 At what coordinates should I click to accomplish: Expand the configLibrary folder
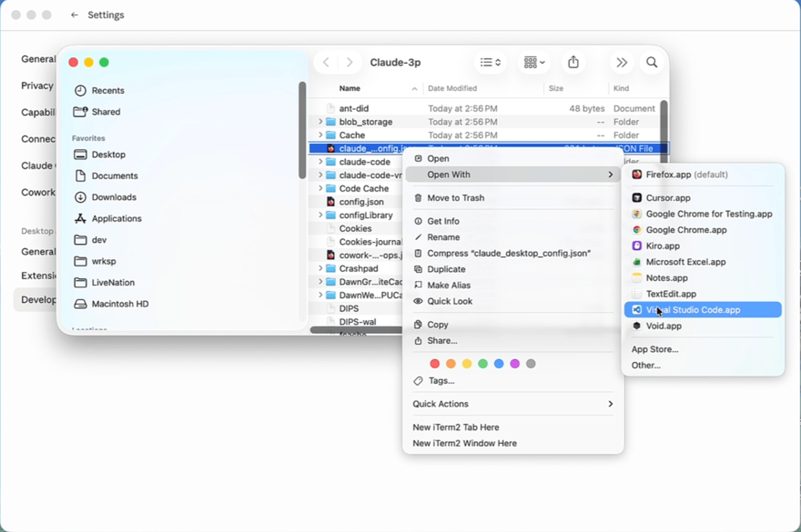320,215
